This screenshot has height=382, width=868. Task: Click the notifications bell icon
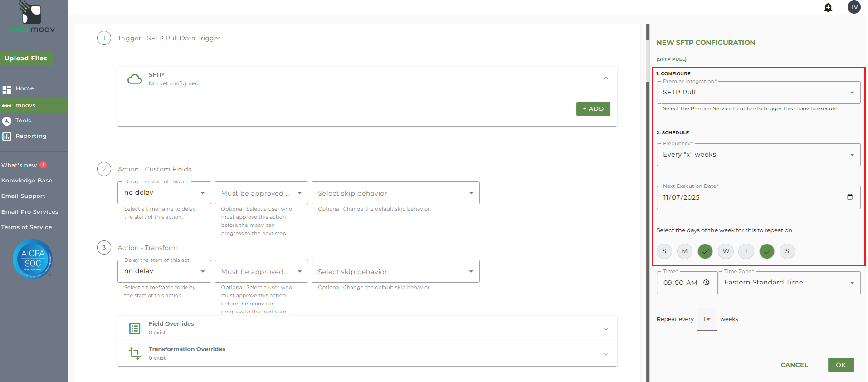point(828,7)
